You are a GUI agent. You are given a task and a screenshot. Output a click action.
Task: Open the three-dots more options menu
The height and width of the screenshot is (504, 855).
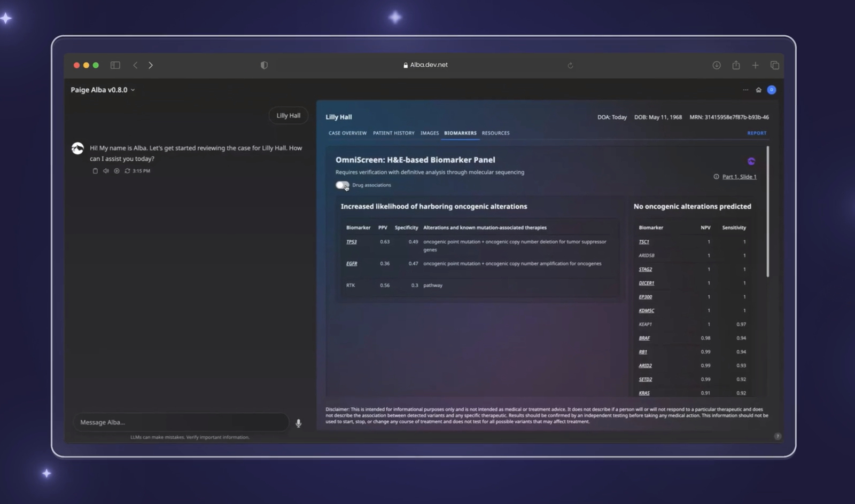(745, 90)
